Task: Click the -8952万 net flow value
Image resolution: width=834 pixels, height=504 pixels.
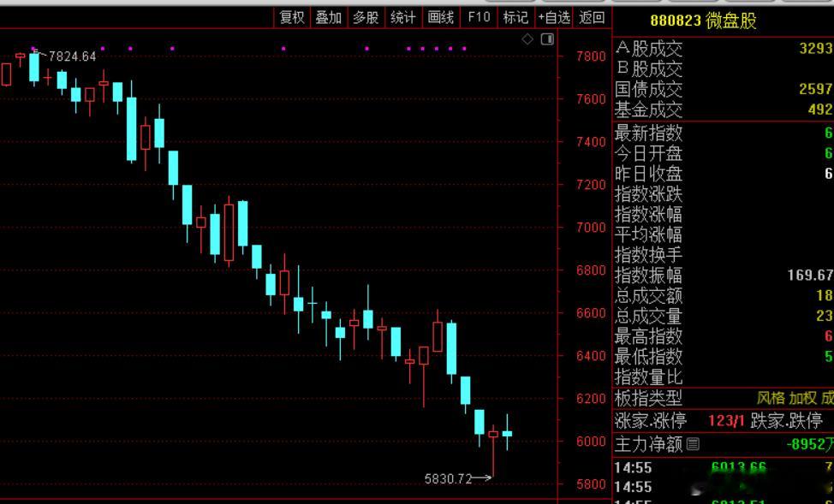Action: pyautogui.click(x=809, y=444)
